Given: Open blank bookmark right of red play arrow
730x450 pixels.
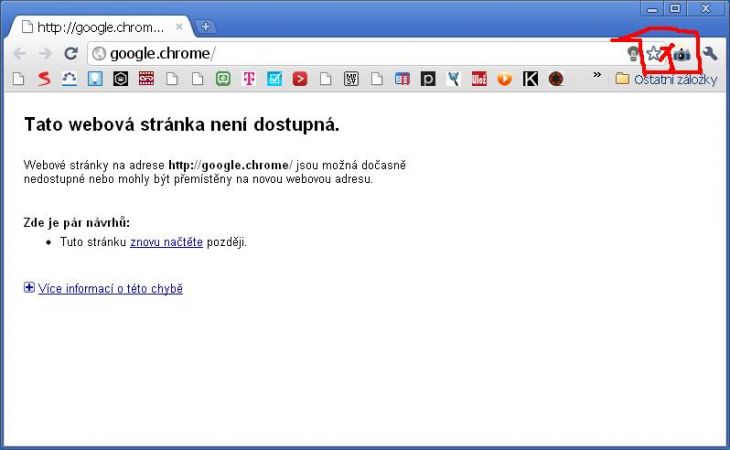Looking at the screenshot, I should point(325,79).
